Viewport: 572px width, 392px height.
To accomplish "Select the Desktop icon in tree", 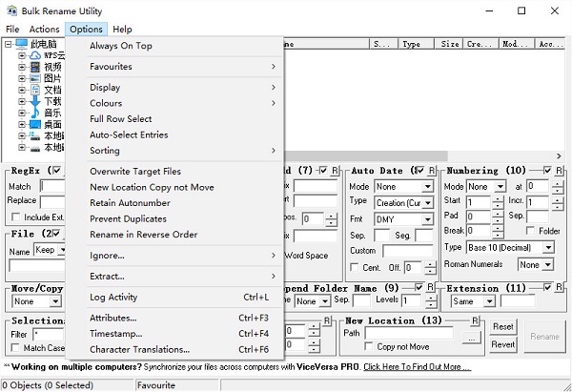I will click(x=35, y=124).
